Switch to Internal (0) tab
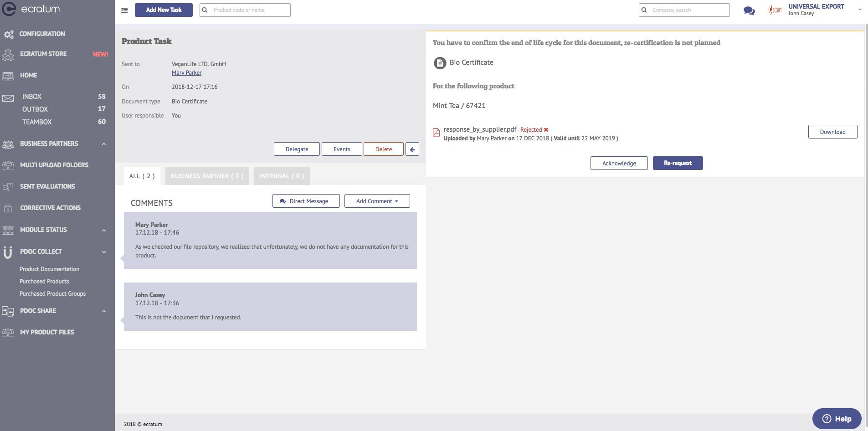Screen dimensions: 868x431 click(282, 176)
